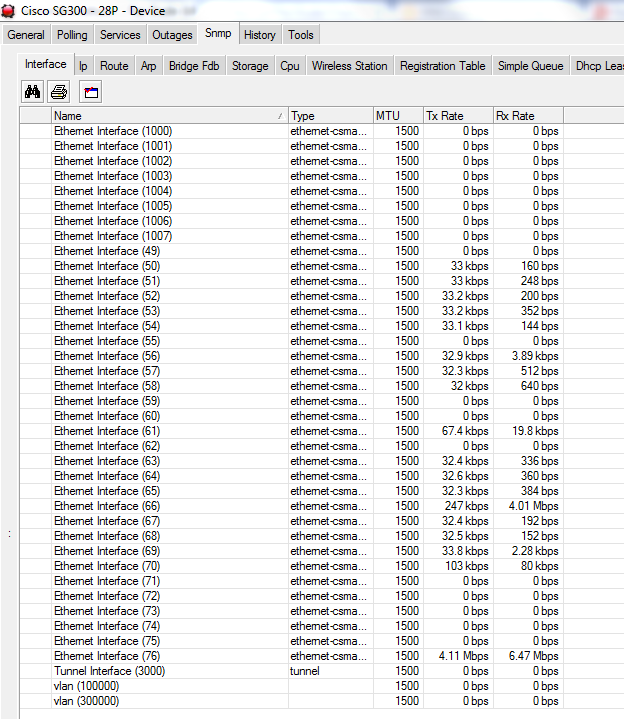The image size is (624, 719).
Task: Open the Route sub-tab
Action: click(114, 66)
